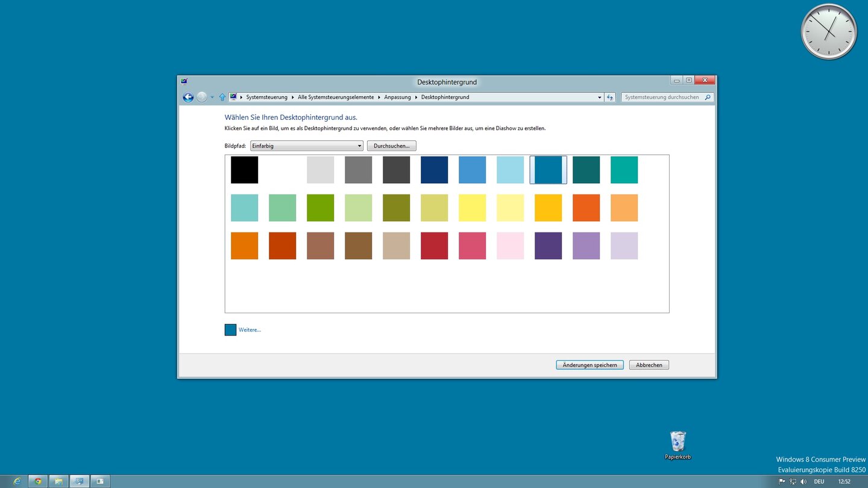The image size is (868, 488).
Task: Click the 12:52 clock in the taskbar
Action: [844, 481]
